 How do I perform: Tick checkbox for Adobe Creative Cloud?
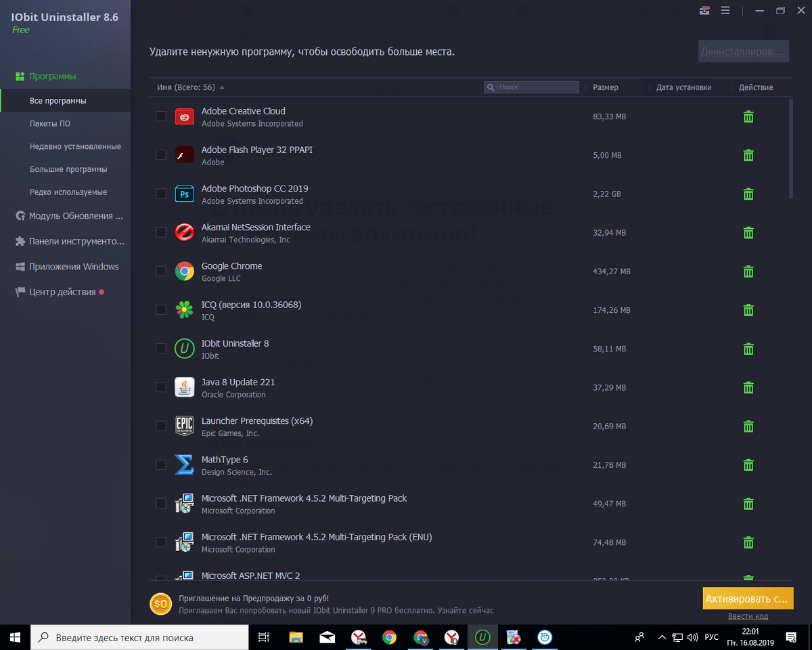click(161, 116)
